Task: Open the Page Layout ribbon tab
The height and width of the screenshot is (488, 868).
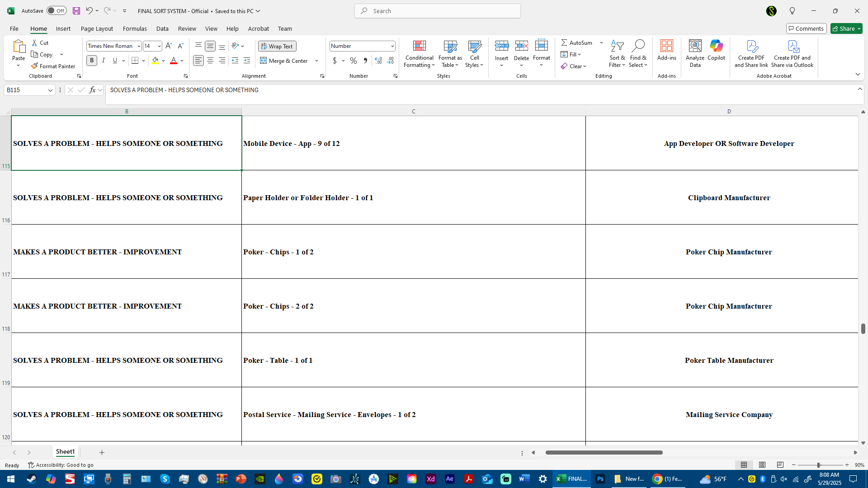Action: click(x=97, y=28)
